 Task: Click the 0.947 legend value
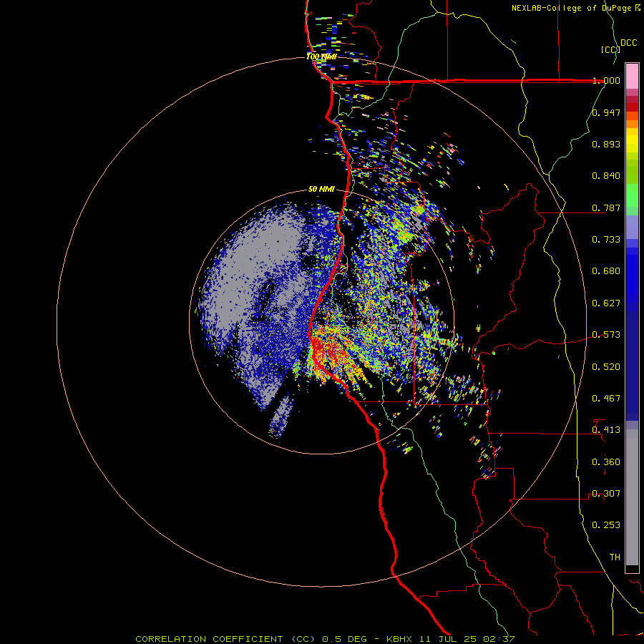(x=606, y=112)
